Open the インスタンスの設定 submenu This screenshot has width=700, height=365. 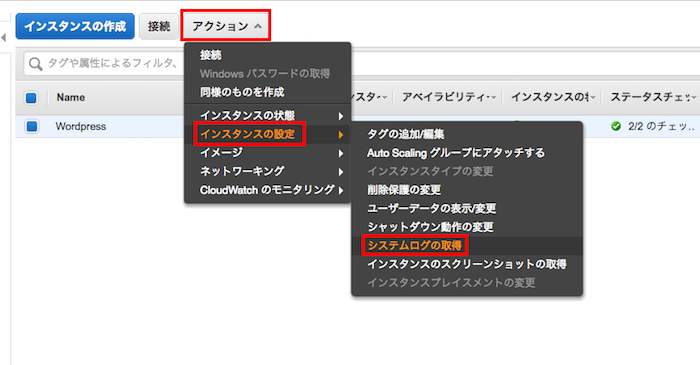(x=267, y=134)
